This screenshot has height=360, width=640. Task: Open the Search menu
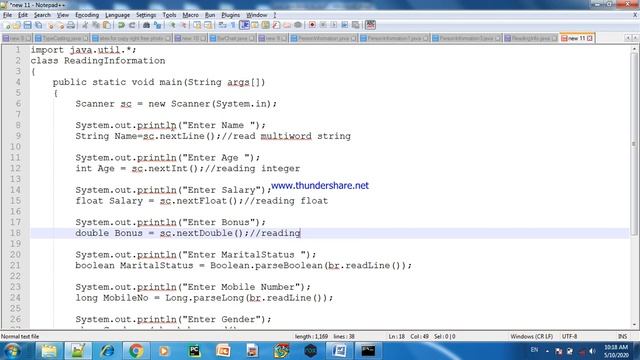click(42, 15)
